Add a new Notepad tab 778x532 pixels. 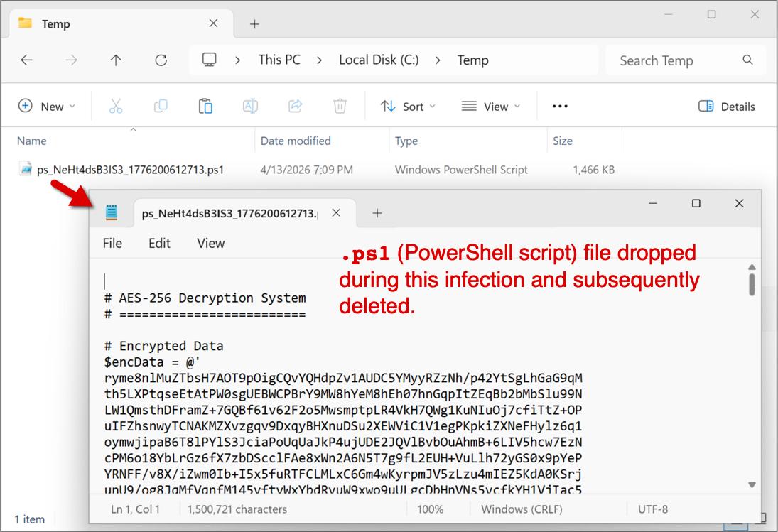377,213
